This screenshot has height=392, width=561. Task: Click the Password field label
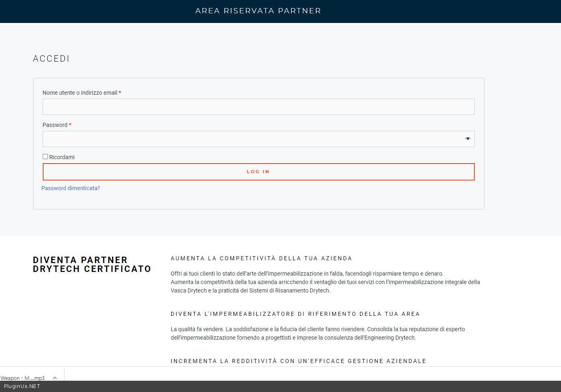pyautogui.click(x=55, y=125)
